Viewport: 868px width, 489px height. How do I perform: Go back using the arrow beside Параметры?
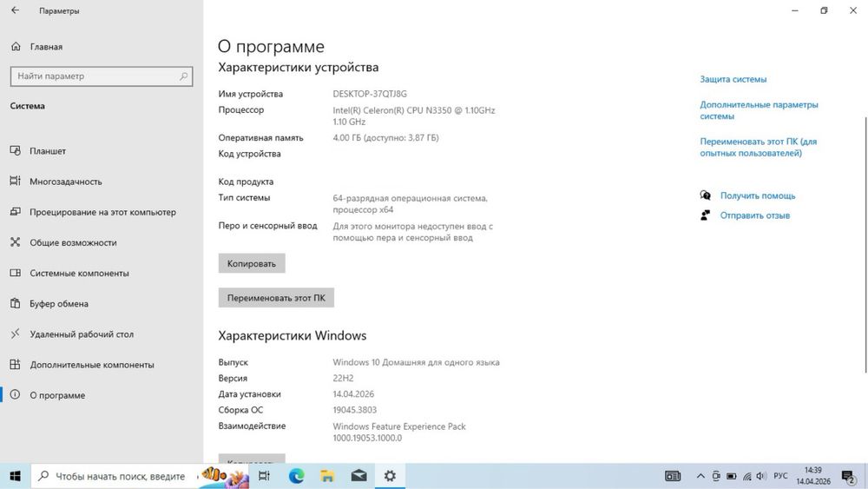click(15, 10)
